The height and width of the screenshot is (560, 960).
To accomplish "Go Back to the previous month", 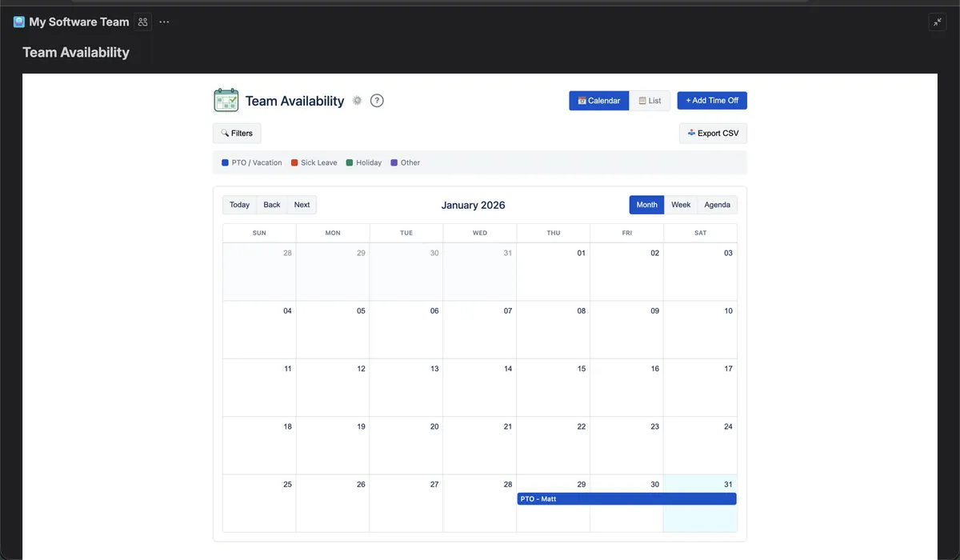I will (x=272, y=205).
